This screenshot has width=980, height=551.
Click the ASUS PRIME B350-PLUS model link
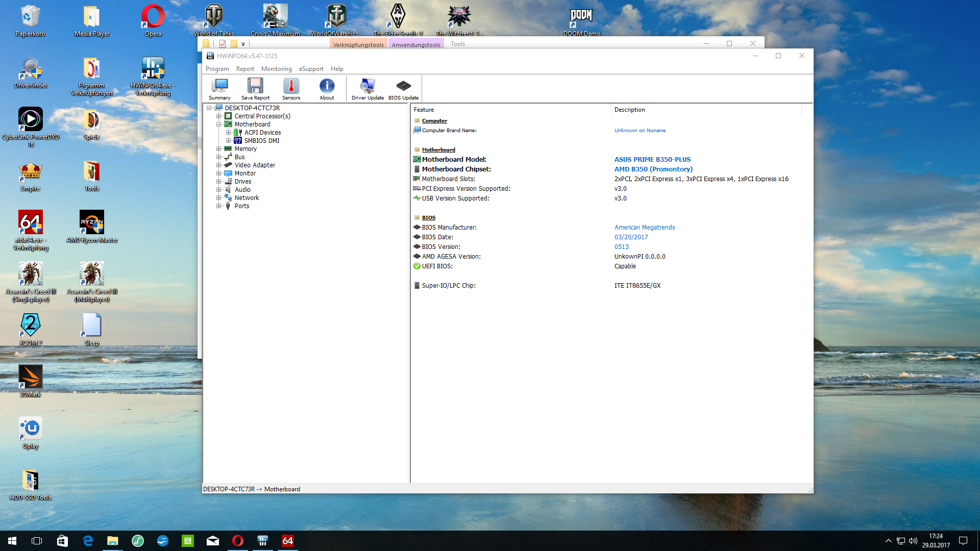652,160
